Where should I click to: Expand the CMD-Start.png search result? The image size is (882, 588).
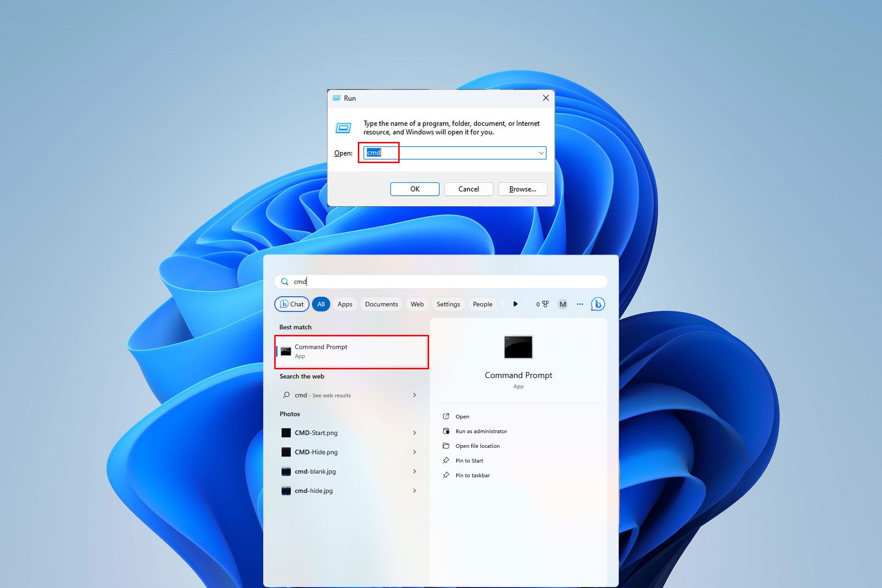click(414, 432)
